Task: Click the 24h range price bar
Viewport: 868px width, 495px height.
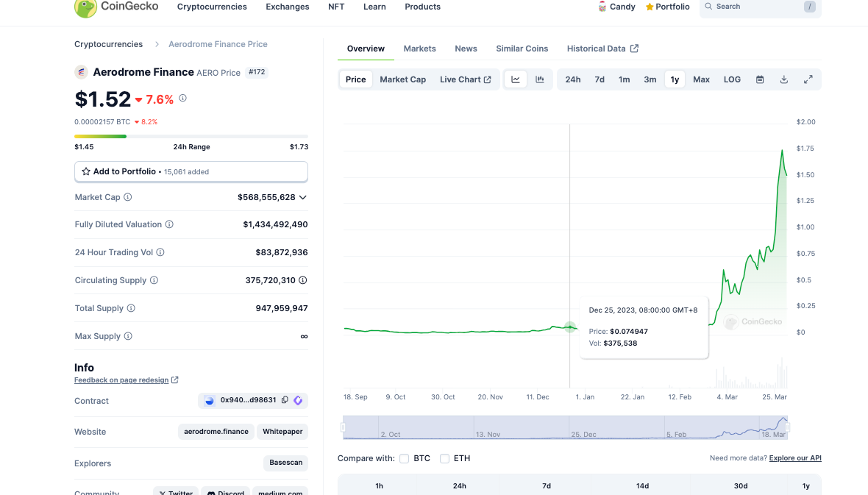Action: pyautogui.click(x=191, y=136)
